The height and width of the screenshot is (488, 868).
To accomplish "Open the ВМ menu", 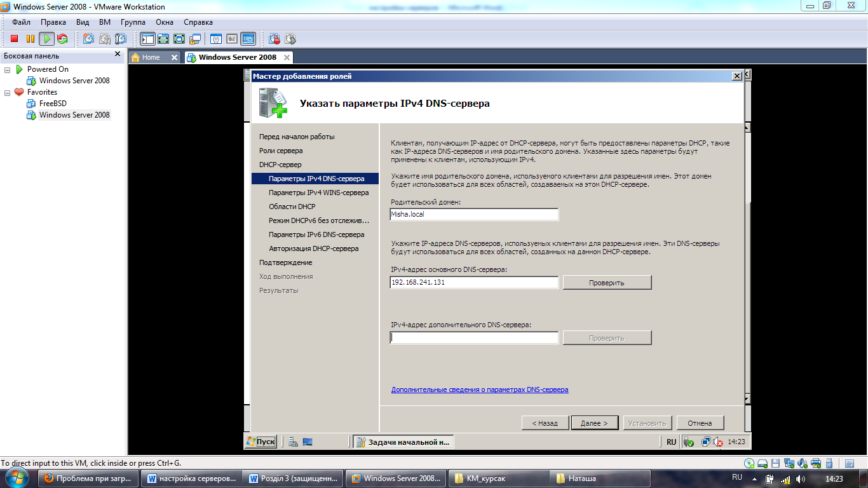I will pos(105,22).
